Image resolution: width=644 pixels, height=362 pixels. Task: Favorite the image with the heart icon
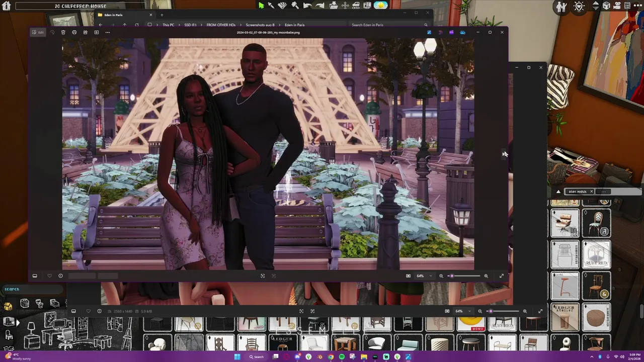point(49,276)
